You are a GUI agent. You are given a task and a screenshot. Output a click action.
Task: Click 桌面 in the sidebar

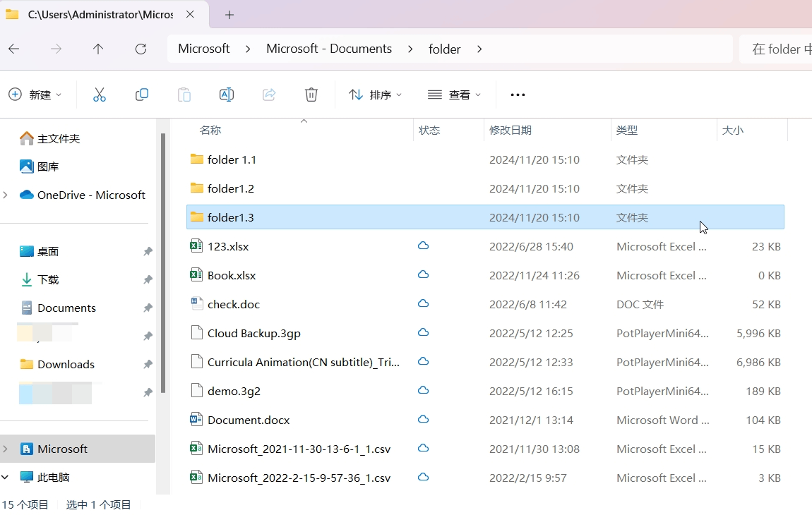pyautogui.click(x=47, y=252)
